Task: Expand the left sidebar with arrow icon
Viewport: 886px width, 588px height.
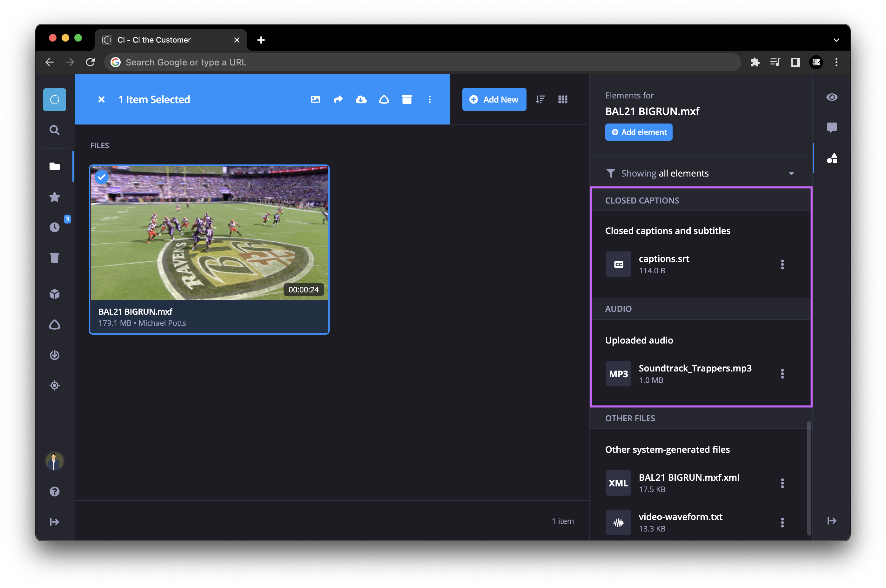Action: [x=54, y=522]
